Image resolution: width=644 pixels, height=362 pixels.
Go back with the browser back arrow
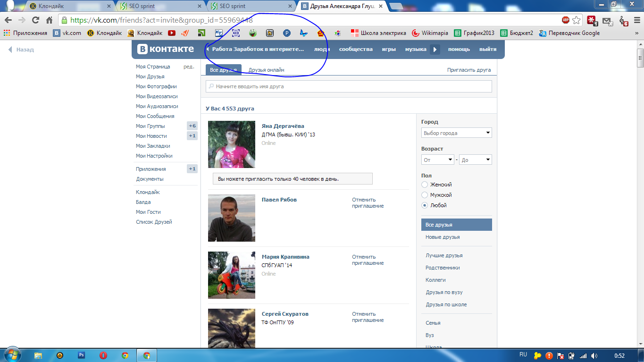coord(8,20)
